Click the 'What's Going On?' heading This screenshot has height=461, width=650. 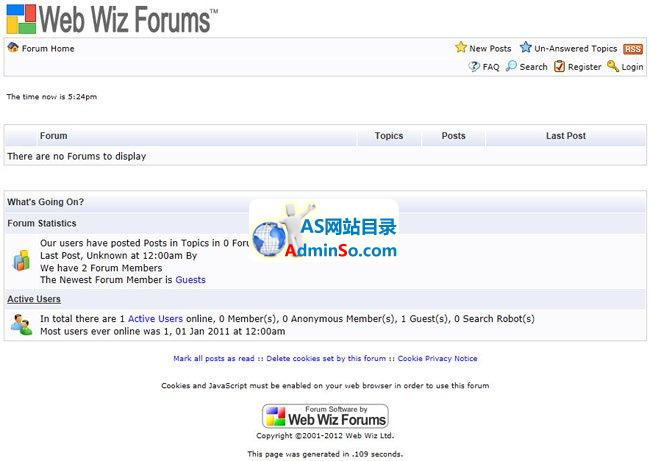pyautogui.click(x=46, y=202)
